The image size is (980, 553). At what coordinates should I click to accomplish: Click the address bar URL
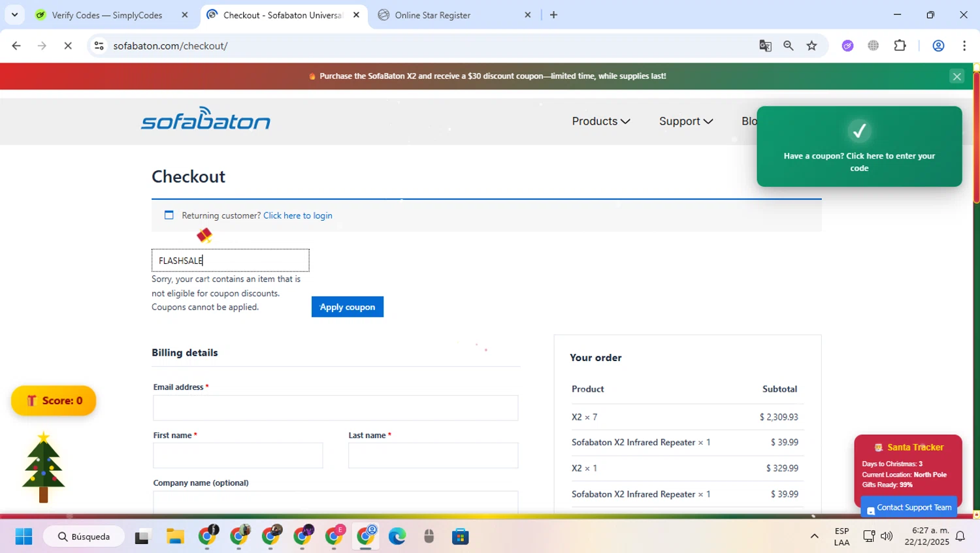[x=171, y=46]
